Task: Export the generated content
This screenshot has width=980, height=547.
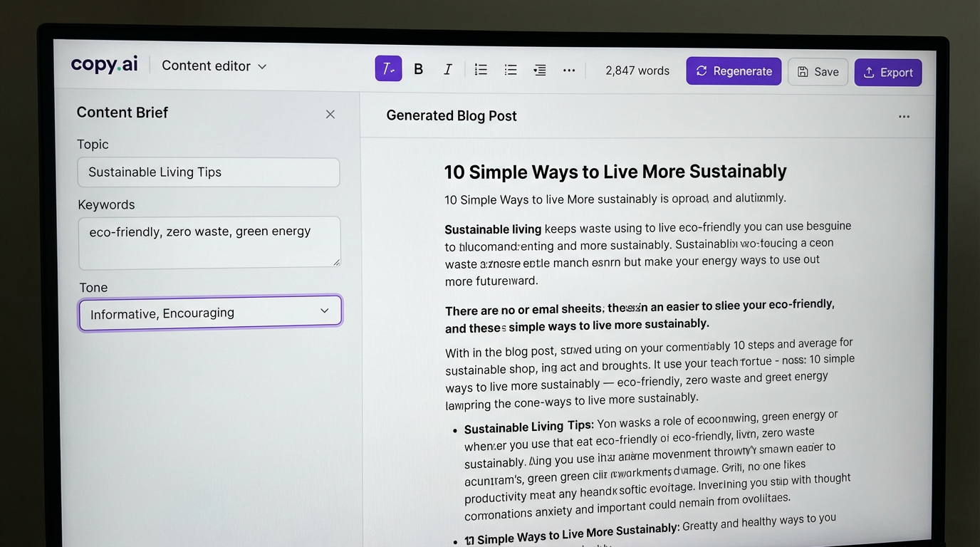Action: (887, 73)
